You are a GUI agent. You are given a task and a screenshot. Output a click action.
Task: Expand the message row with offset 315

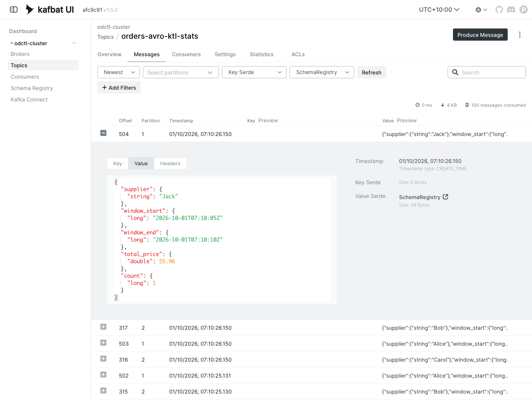(x=103, y=391)
